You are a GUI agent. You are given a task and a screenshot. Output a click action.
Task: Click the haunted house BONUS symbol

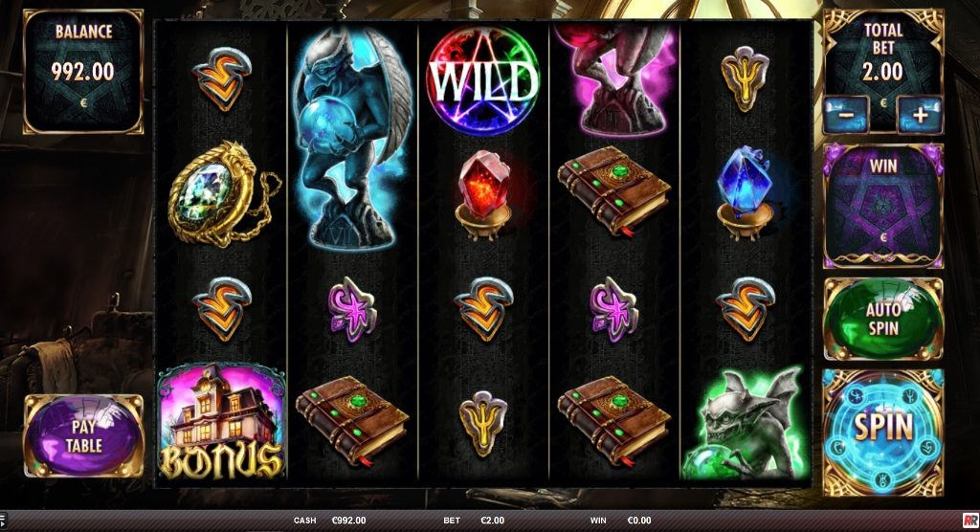pos(221,423)
